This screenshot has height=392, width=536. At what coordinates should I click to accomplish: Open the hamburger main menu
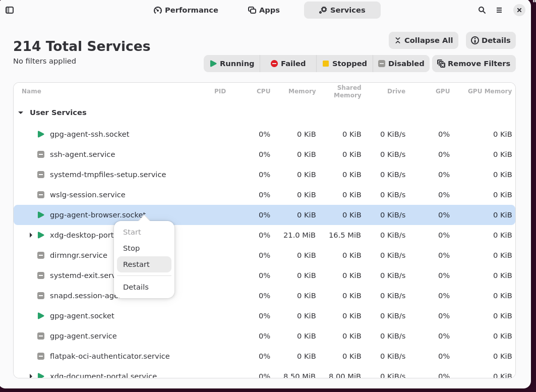pos(499,10)
